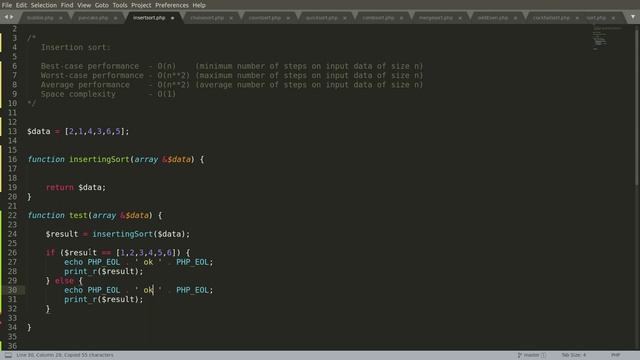This screenshot has height=360, width=640.
Task: Open the tab list dropdown arrow
Action: (633, 17)
